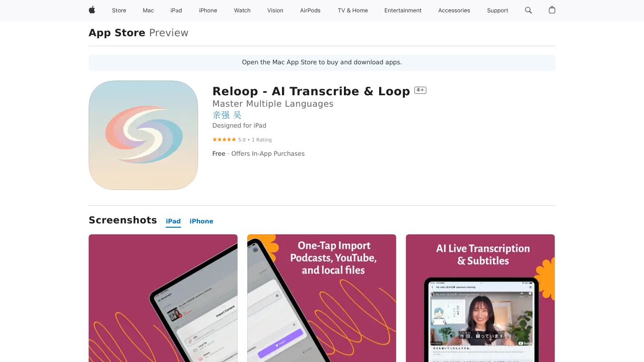This screenshot has height=362, width=644.
Task: Click the Reloop app icon
Action: click(x=143, y=135)
